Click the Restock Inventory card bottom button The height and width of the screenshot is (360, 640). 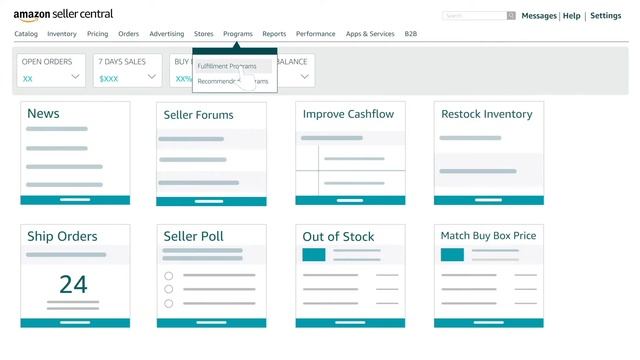(489, 200)
